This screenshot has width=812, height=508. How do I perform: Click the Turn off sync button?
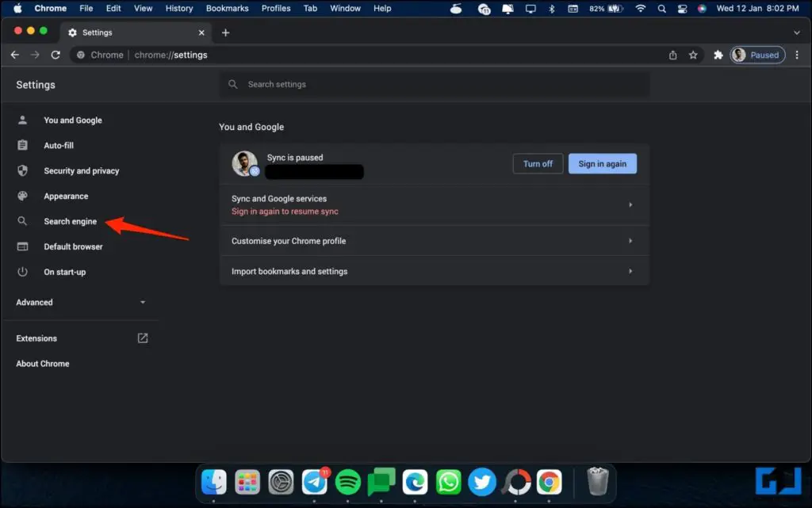538,163
